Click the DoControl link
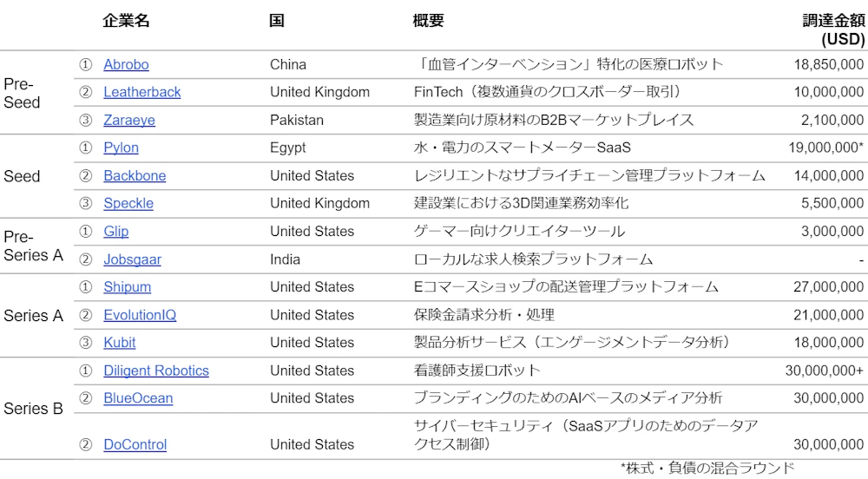The image size is (868, 479). pyautogui.click(x=135, y=444)
